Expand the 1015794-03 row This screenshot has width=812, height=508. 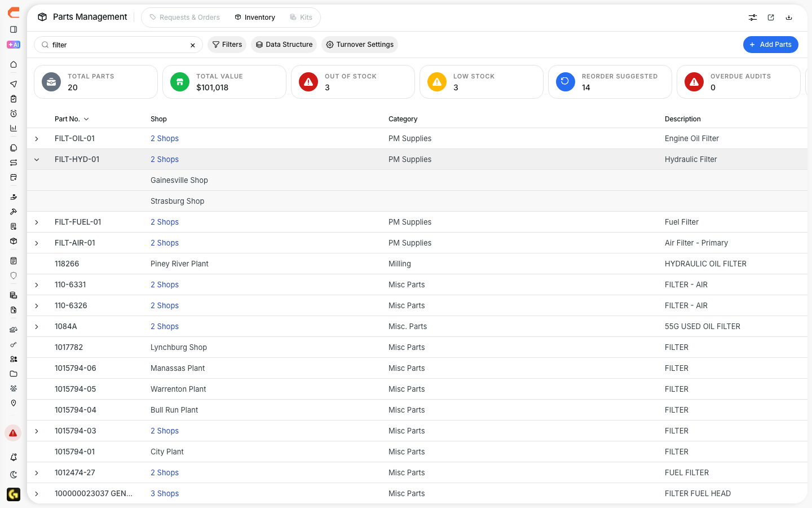pos(37,431)
